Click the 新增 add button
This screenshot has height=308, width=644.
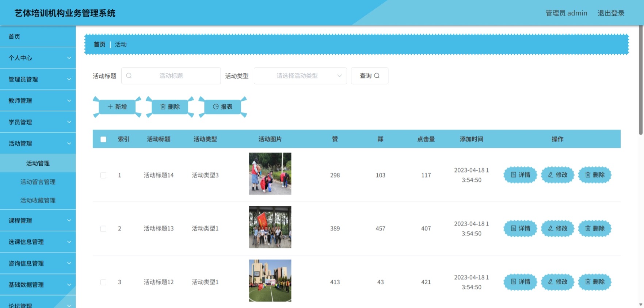pos(117,107)
